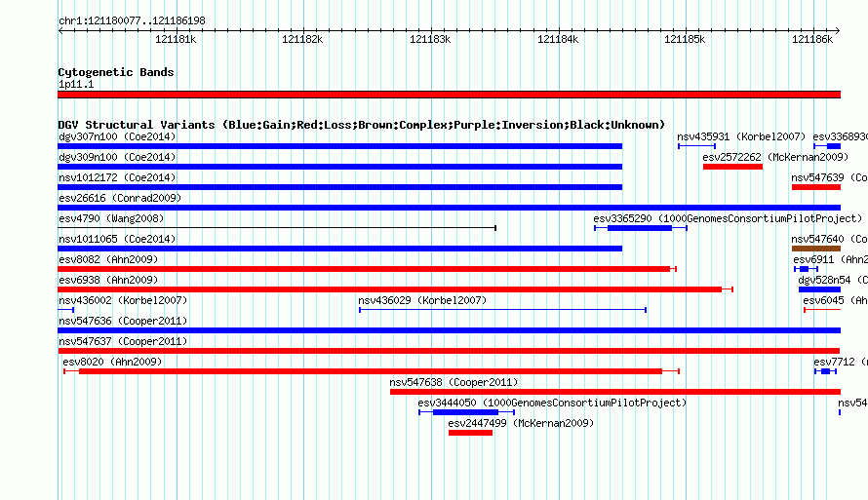This screenshot has width=868, height=500.
Task: Select the nsv1012172 (Coe2014) label
Action: (x=117, y=177)
